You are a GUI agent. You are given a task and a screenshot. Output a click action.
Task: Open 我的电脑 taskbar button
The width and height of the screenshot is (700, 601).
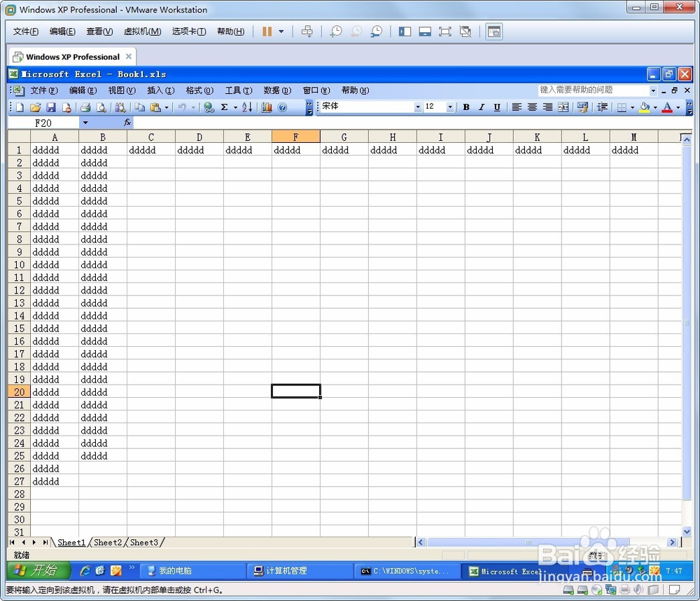(192, 571)
